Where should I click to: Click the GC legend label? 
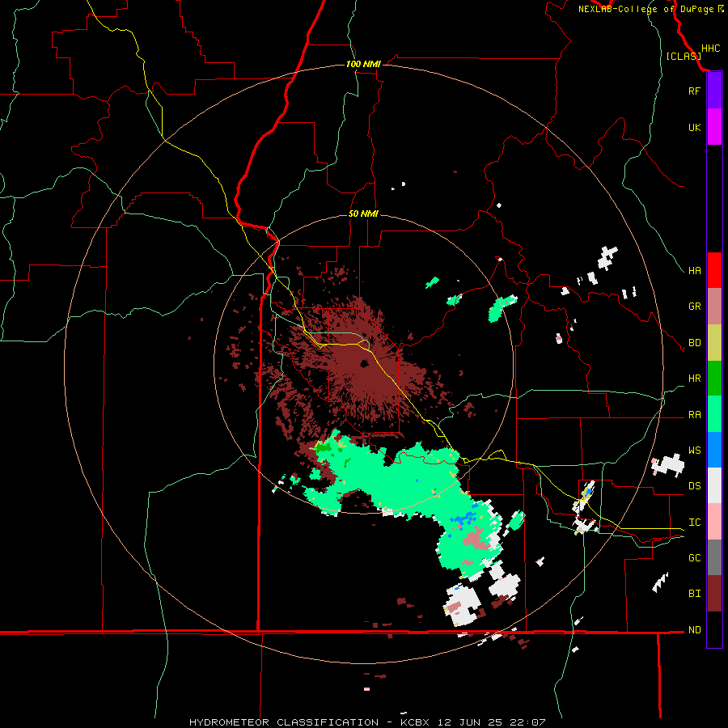click(x=694, y=558)
